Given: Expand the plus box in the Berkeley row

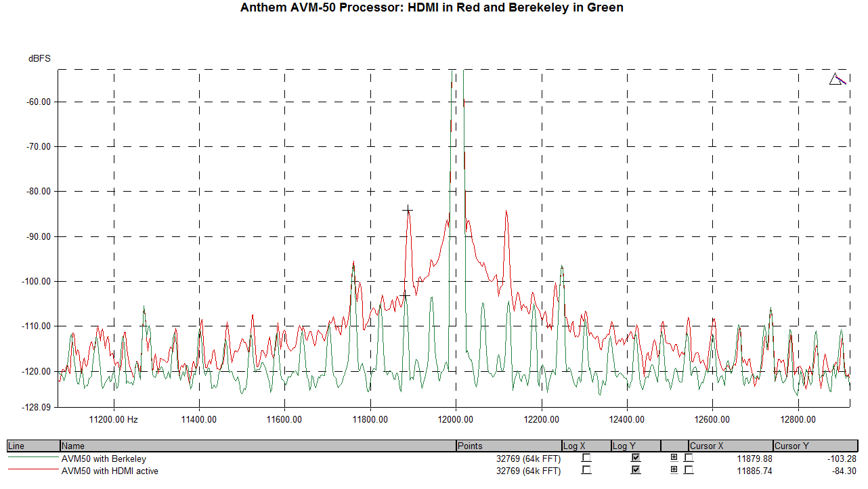Looking at the screenshot, I should coord(674,458).
